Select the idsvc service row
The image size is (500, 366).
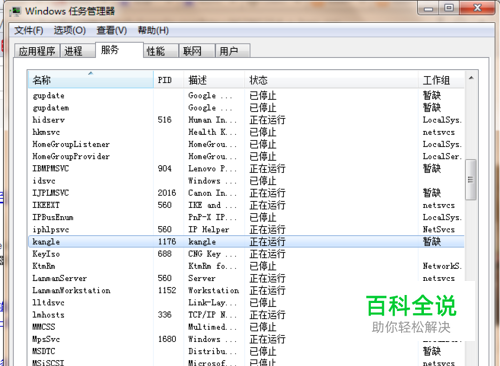pos(246,181)
